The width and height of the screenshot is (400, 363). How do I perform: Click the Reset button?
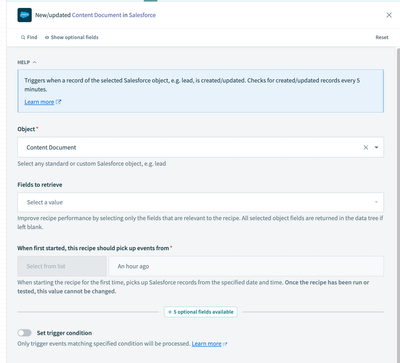click(382, 37)
